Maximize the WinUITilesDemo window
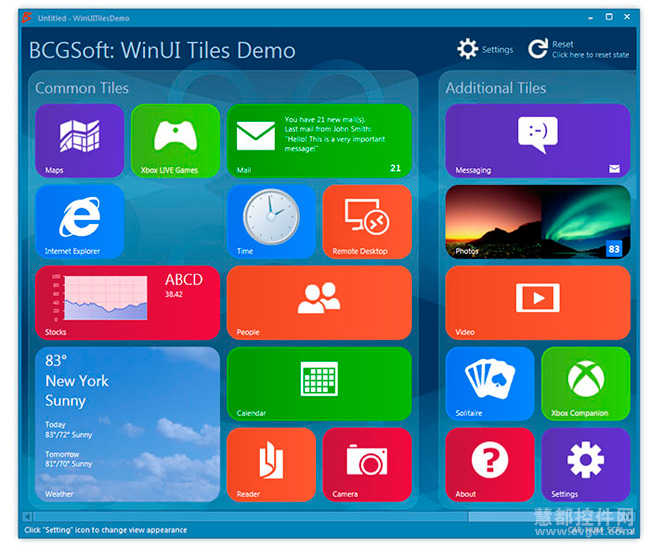This screenshot has width=650, height=548. pyautogui.click(x=609, y=17)
